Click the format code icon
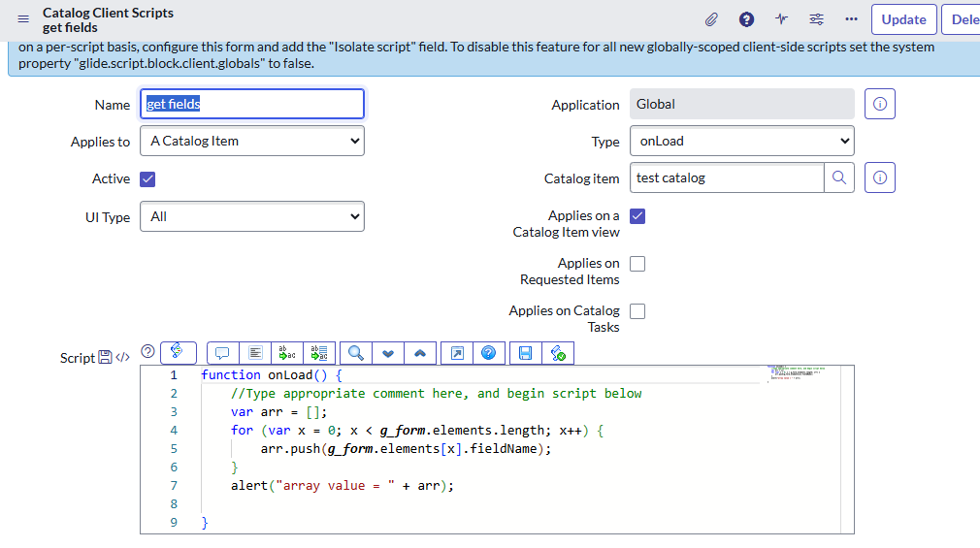The width and height of the screenshot is (980, 548). (x=255, y=353)
